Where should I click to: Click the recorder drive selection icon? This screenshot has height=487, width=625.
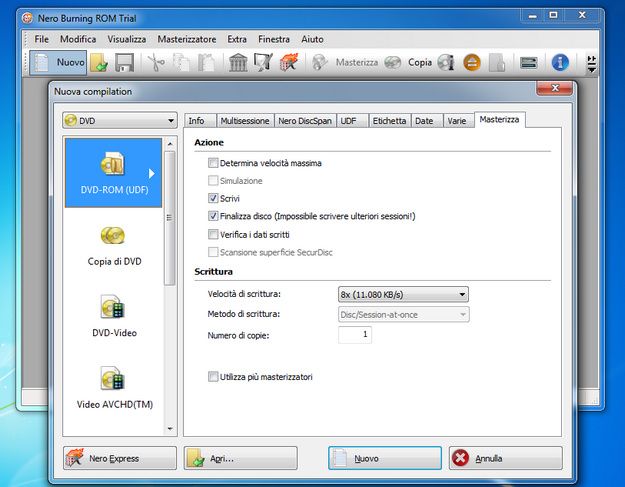point(529,63)
